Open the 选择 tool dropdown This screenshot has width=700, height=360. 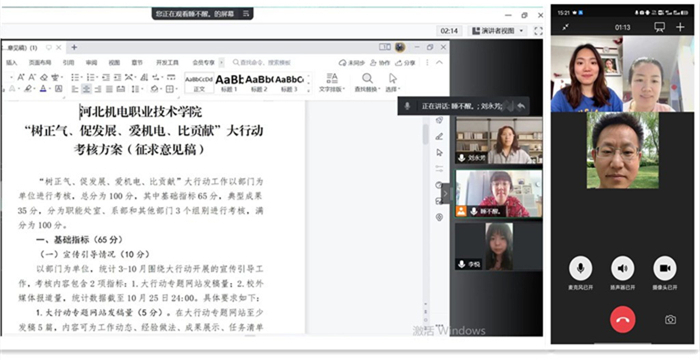point(392,83)
